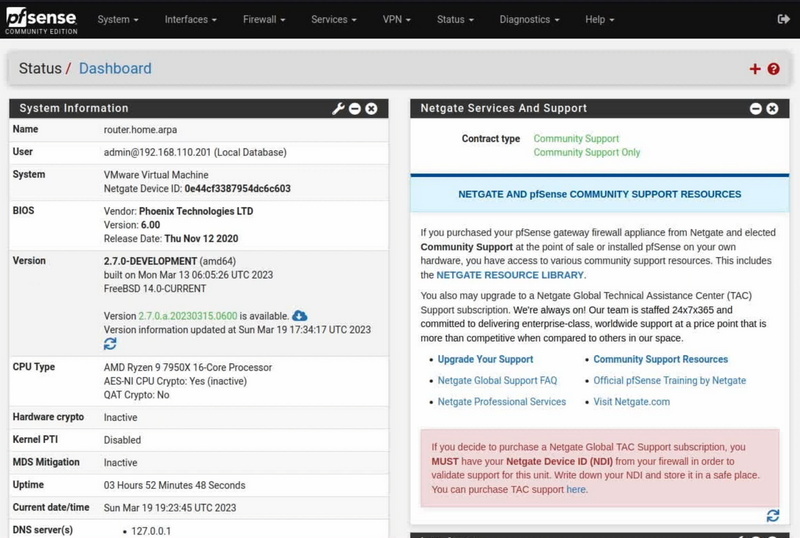Click Netgate Global Support FAQ link

[497, 380]
